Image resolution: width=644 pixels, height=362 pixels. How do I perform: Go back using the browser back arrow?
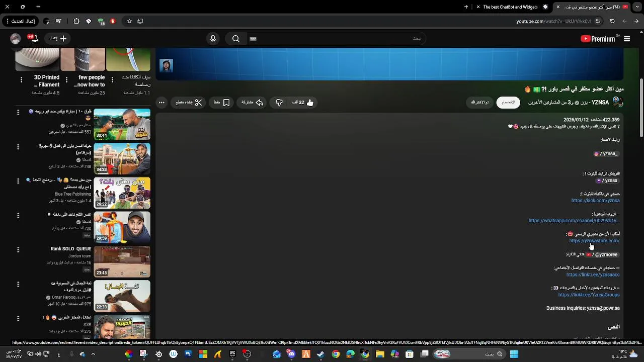coord(637,21)
